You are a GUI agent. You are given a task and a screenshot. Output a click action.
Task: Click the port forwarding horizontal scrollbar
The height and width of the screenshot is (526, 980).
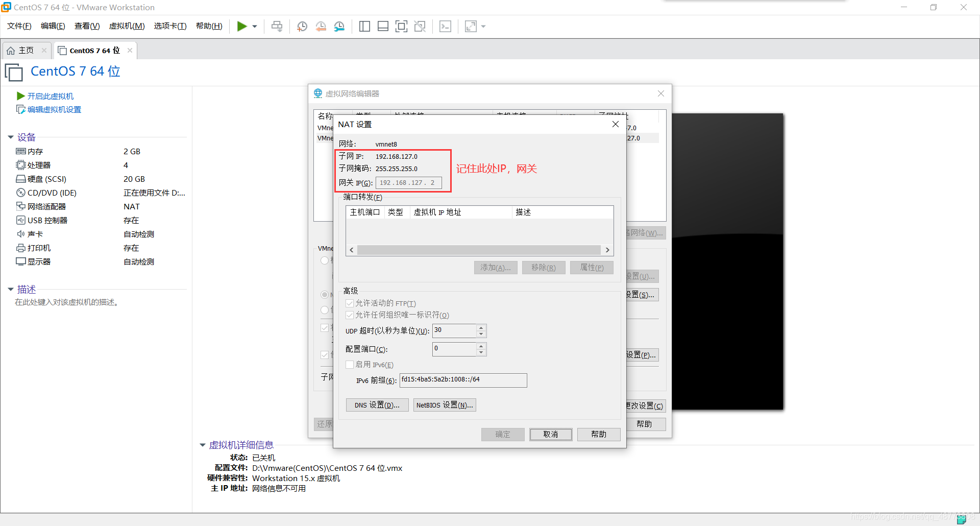(479, 250)
